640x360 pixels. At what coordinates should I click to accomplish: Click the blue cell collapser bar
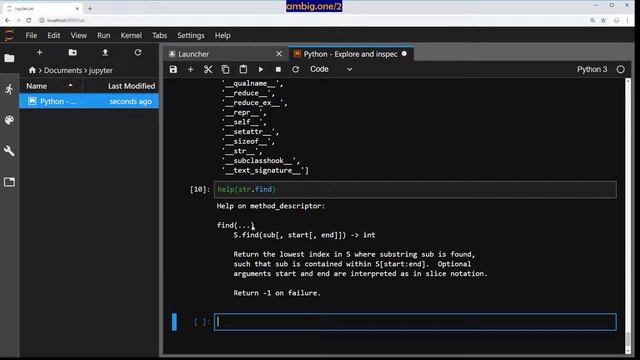[174, 322]
